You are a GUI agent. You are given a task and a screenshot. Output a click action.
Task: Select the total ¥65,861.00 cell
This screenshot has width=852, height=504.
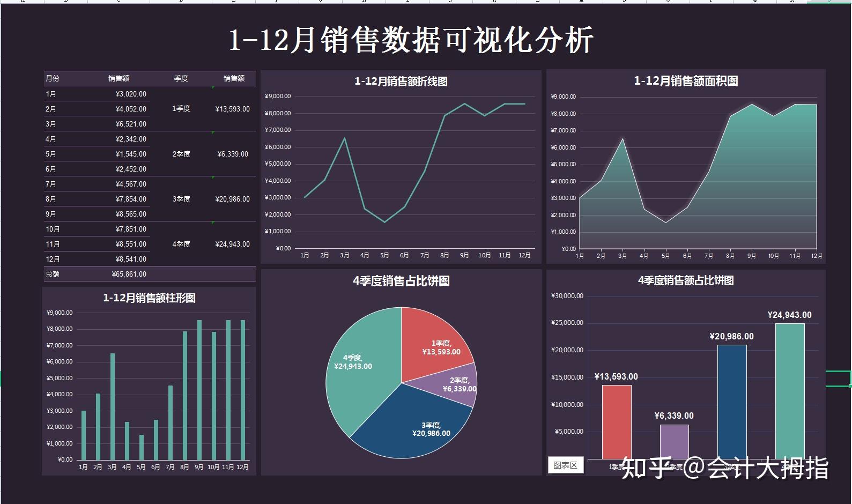tap(129, 274)
